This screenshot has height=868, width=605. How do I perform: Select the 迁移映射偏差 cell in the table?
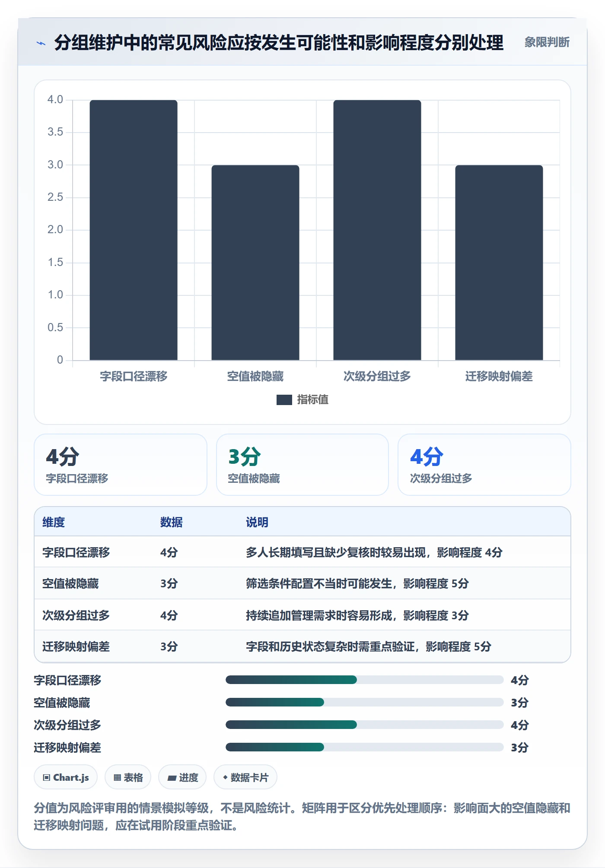[76, 646]
